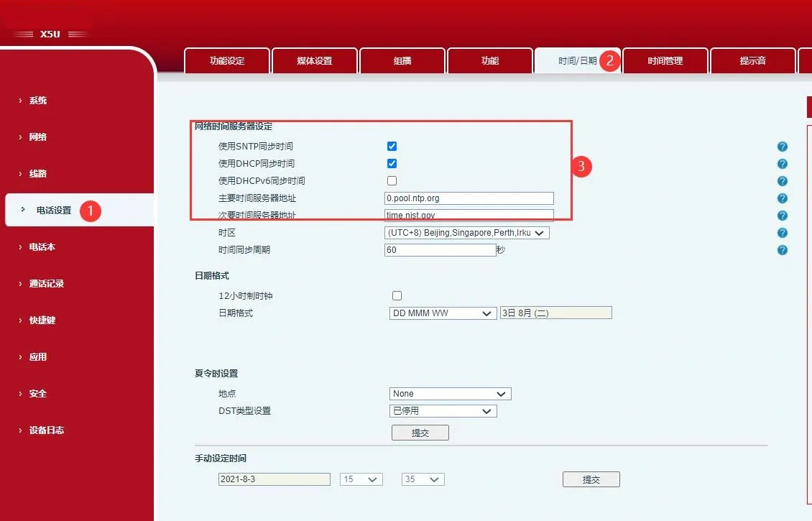Open help for 时间同步周期 setting
The height and width of the screenshot is (521, 812).
tap(783, 249)
